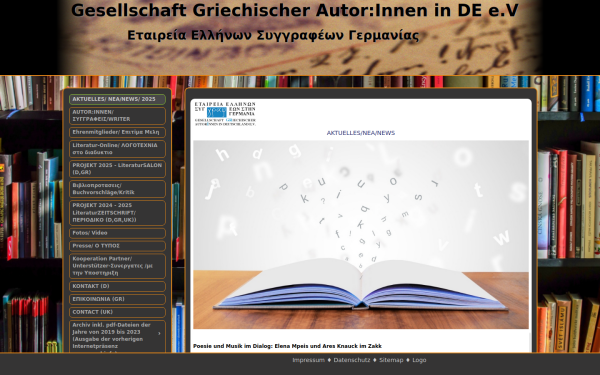The height and width of the screenshot is (375, 600).
Task: Open Literatur-Online/ ΛΟΓΟΤΕΧΝΙΑ menu entry
Action: click(117, 149)
